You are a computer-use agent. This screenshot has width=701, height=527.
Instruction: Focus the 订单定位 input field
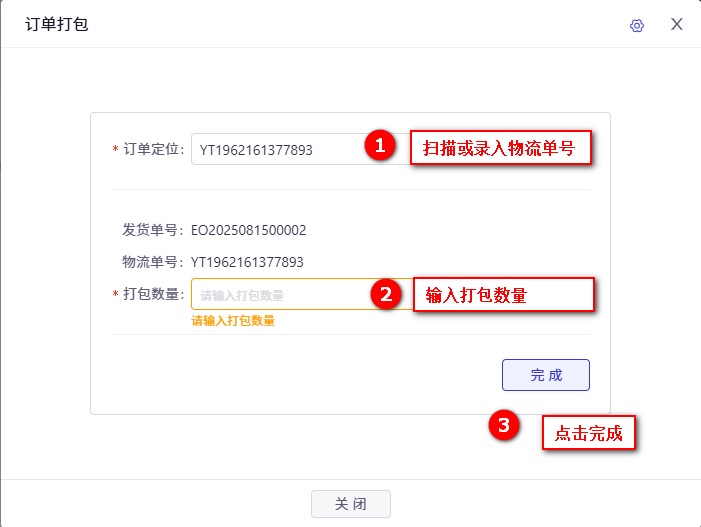[x=301, y=149]
